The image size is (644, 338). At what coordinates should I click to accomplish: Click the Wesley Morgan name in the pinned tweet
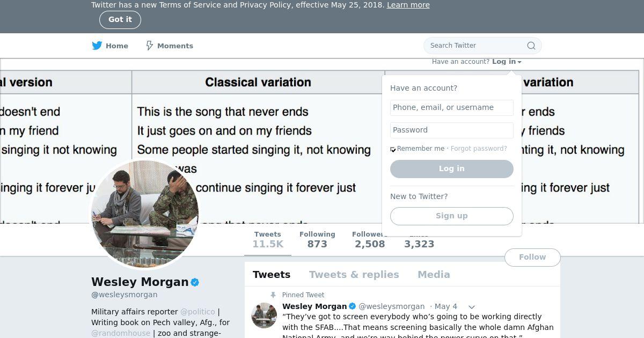click(x=314, y=306)
